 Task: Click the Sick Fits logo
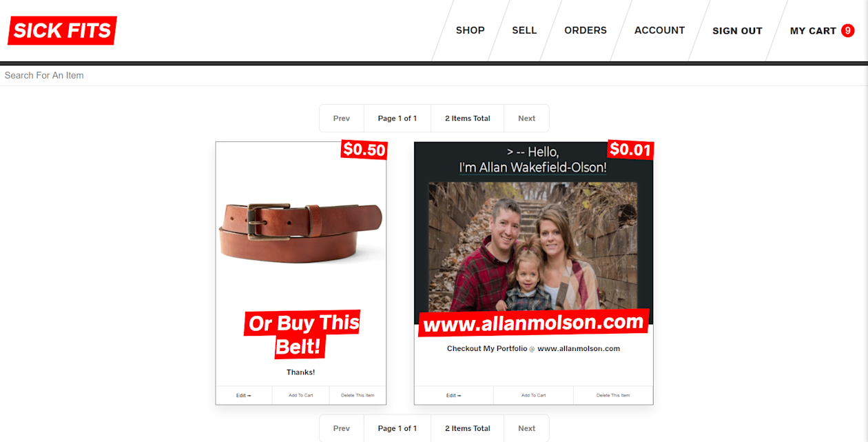(x=62, y=30)
